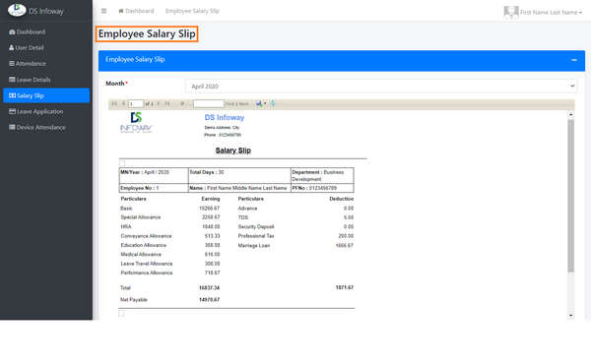Click the HRA row label

coord(126,226)
